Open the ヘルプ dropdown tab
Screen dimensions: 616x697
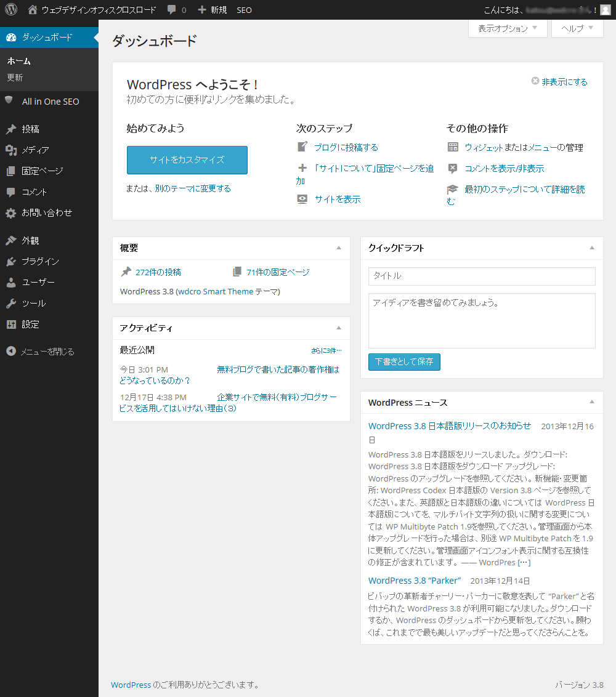pos(577,28)
